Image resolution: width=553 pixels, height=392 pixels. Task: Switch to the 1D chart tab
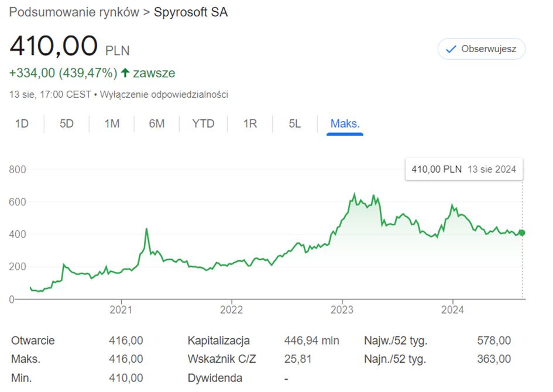[x=22, y=123]
